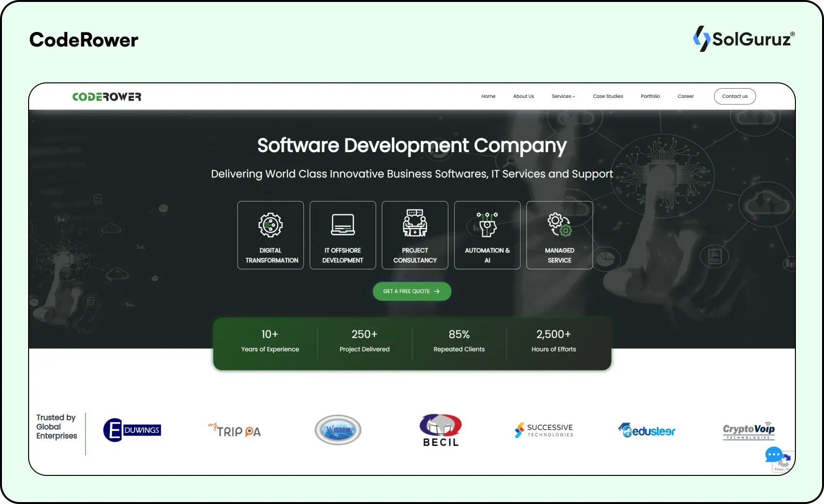Select Case Studies in the navigation
The width and height of the screenshot is (824, 504).
(608, 96)
